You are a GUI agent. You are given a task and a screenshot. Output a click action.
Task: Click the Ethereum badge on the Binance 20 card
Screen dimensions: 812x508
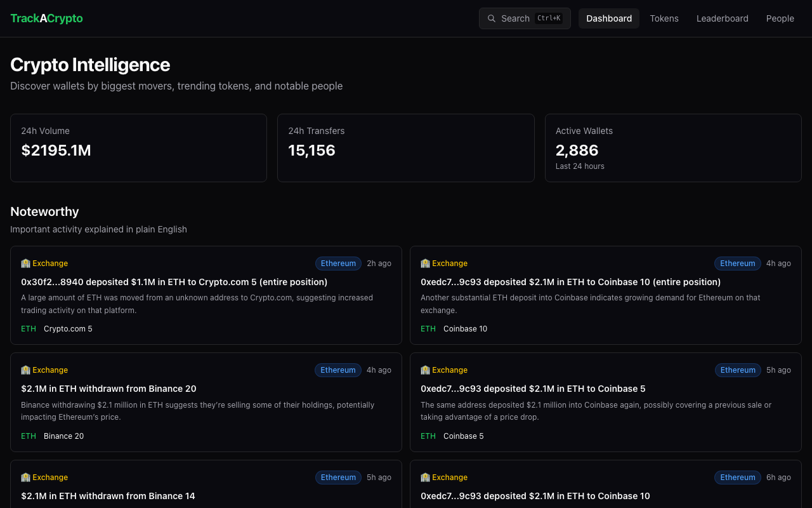pos(338,370)
